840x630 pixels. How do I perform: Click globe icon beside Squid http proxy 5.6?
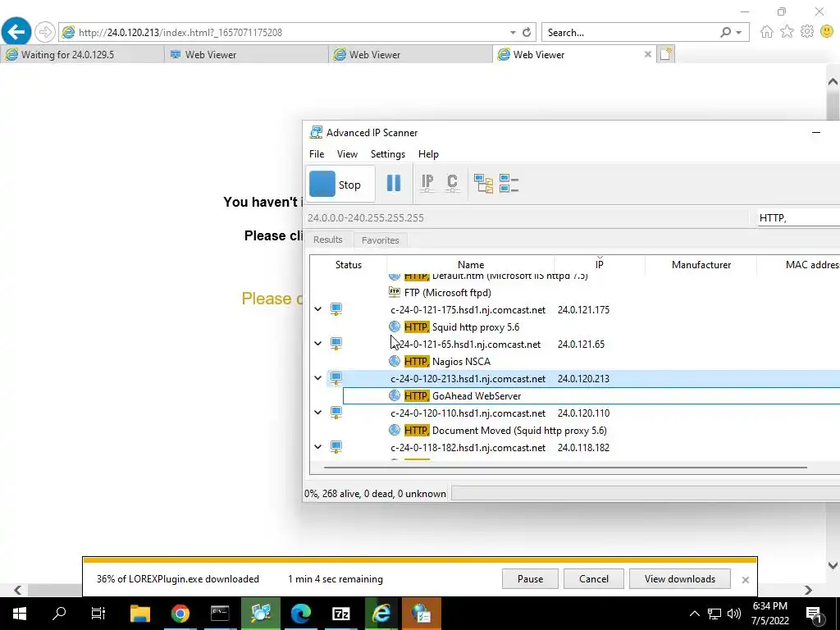[x=395, y=326]
